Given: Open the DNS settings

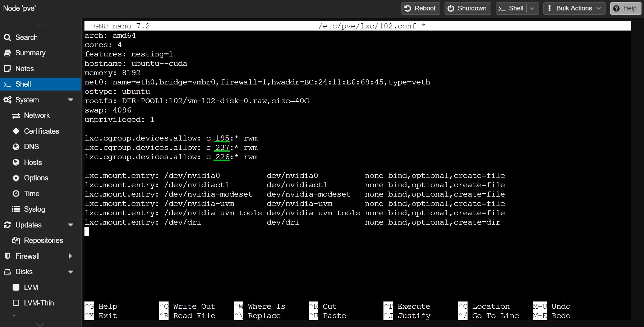Looking at the screenshot, I should point(41,147).
